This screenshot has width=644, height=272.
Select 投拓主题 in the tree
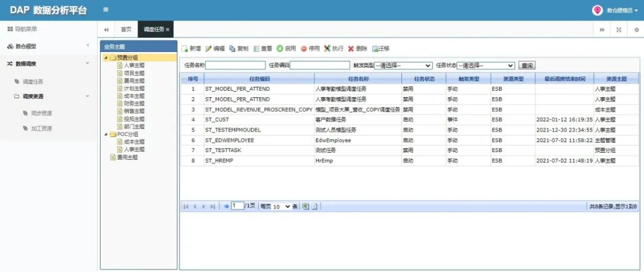click(x=134, y=119)
